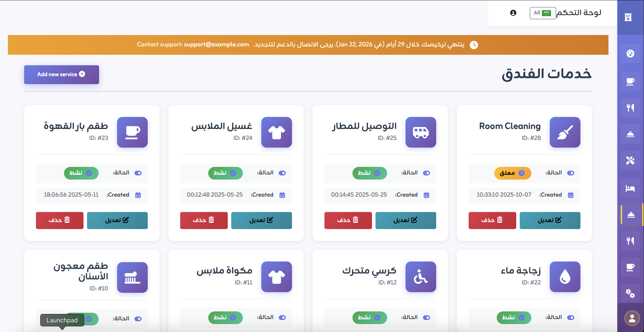The height and width of the screenshot is (332, 644).
Task: Open the AR language selector dropdown
Action: (x=543, y=13)
